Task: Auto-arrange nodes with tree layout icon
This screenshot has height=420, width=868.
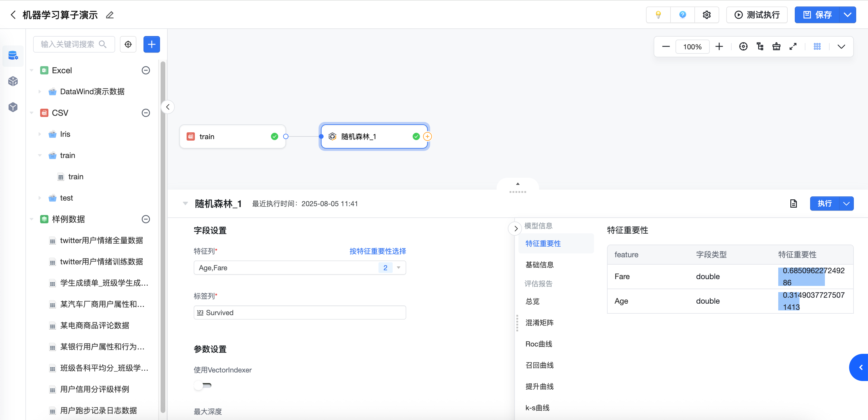Action: click(x=760, y=46)
